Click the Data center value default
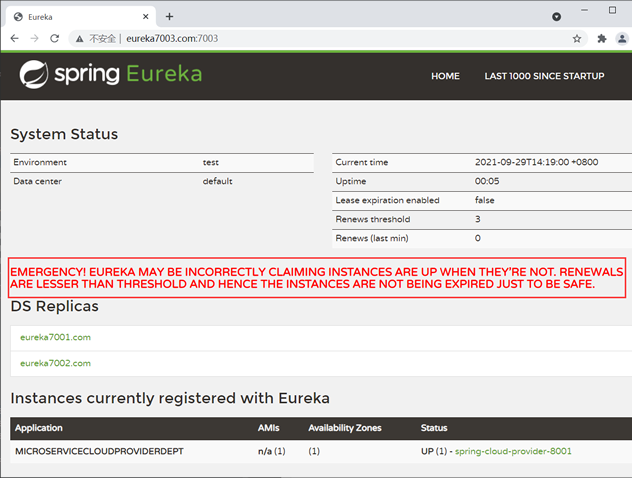This screenshot has height=478, width=632. point(218,181)
